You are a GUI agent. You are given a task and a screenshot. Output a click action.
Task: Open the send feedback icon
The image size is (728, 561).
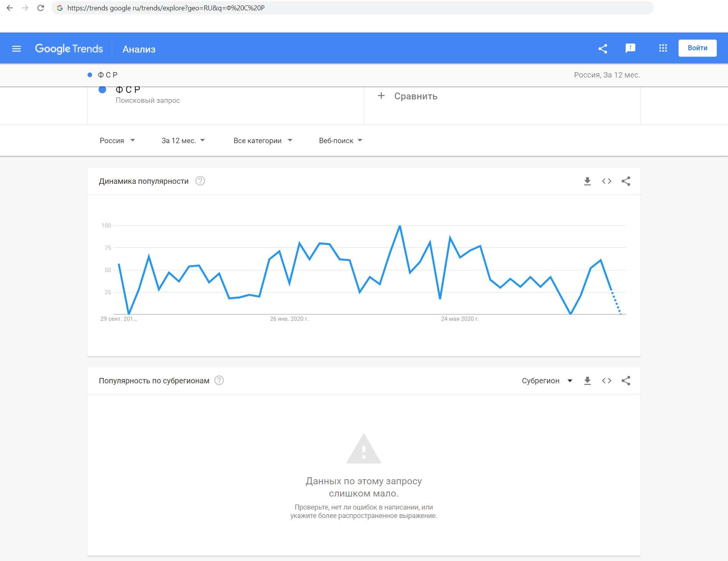[x=630, y=48]
